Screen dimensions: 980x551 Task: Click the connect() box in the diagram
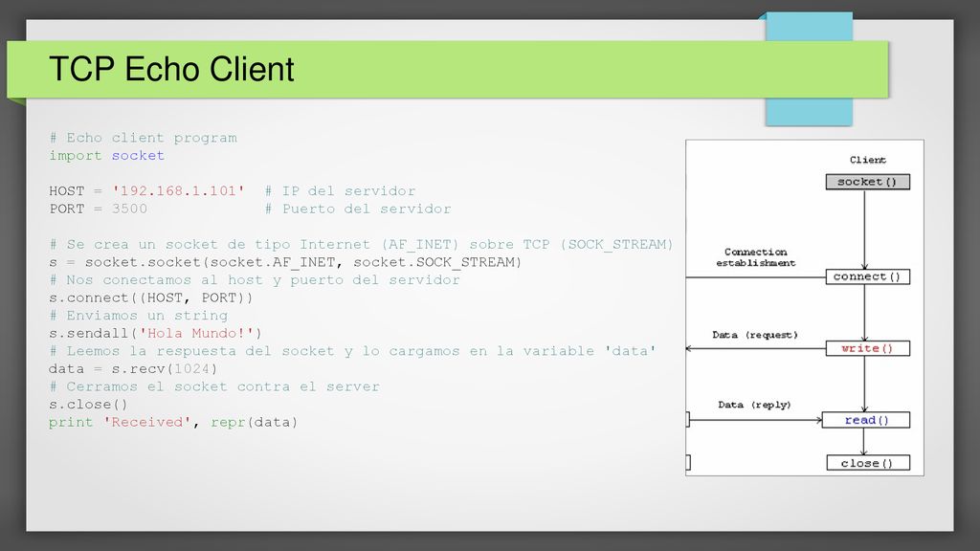pos(867,276)
